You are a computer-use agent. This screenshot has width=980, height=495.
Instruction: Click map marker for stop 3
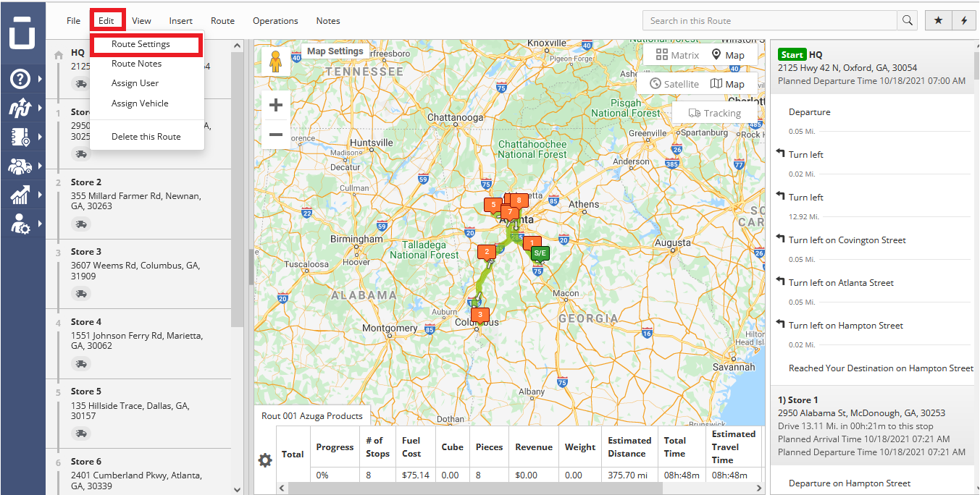pyautogui.click(x=479, y=315)
